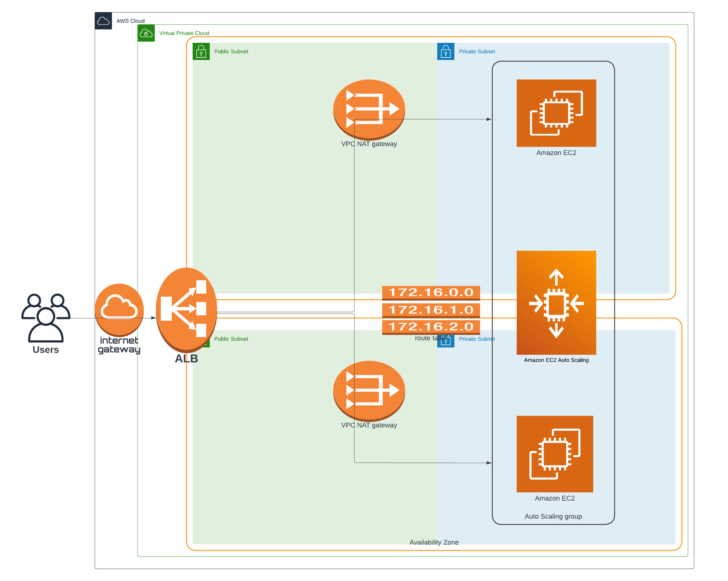Toggle the Private Subnet lock icon lower
The image size is (728, 581).
point(445,339)
